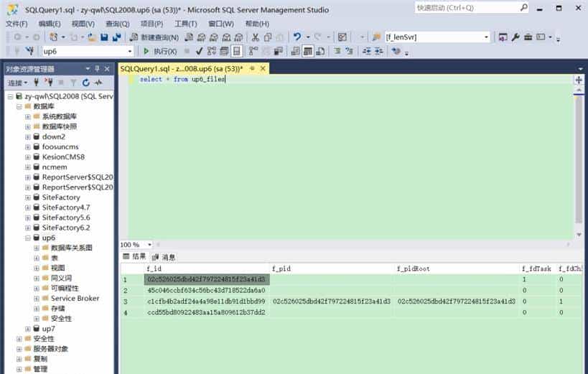588x374 pixels.
Task: Open the up6 database selector dropdown
Action: pos(130,52)
